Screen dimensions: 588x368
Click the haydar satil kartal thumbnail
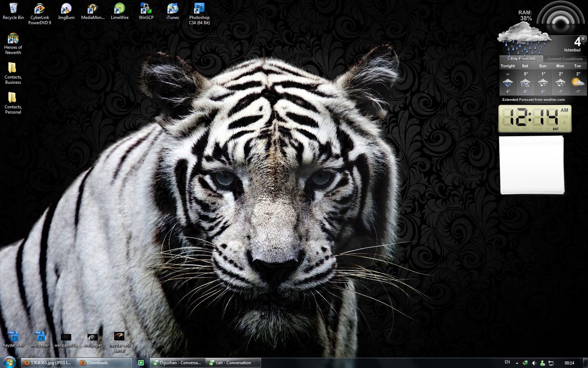point(119,337)
